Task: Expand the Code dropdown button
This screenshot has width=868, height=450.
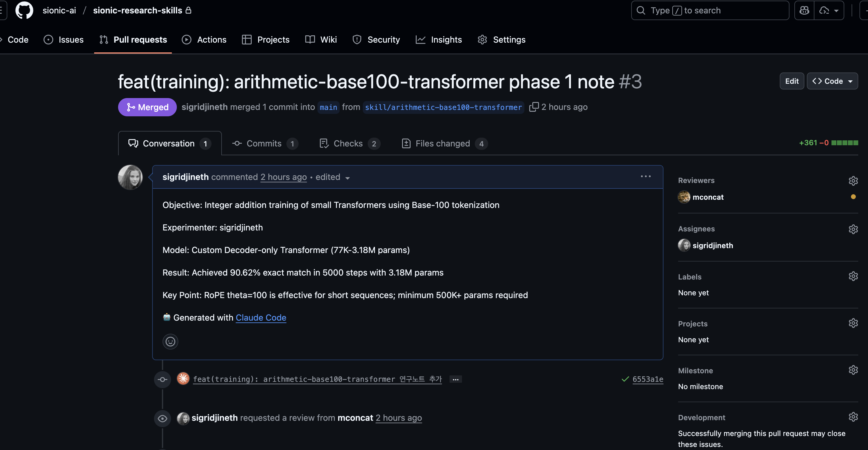Action: click(x=832, y=81)
